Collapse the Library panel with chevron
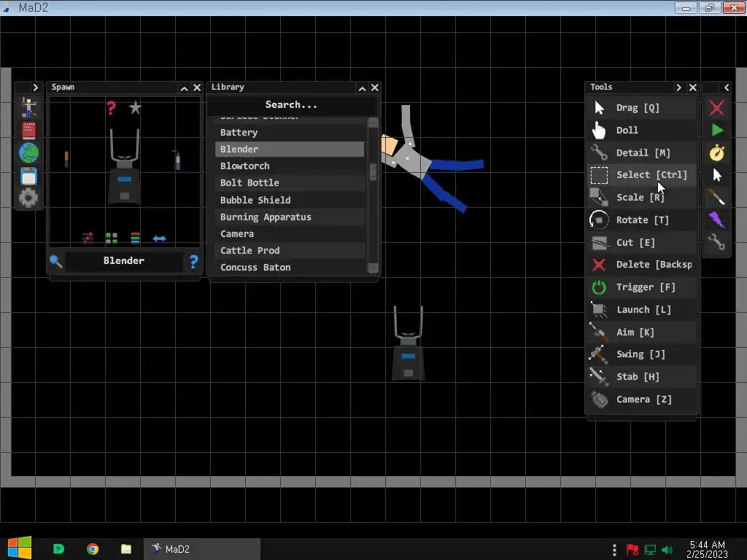This screenshot has width=747, height=560. pyautogui.click(x=362, y=88)
